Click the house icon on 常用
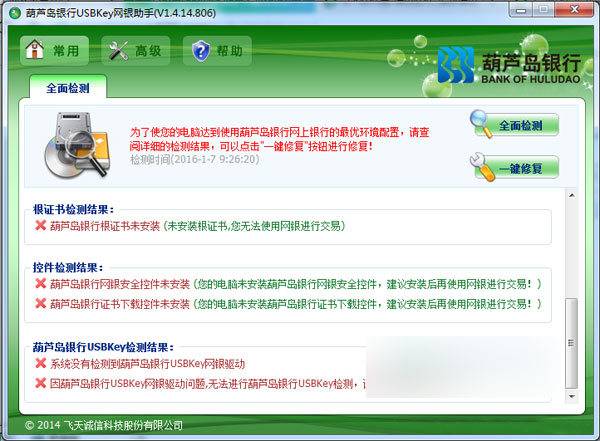The image size is (600, 441). click(x=35, y=49)
